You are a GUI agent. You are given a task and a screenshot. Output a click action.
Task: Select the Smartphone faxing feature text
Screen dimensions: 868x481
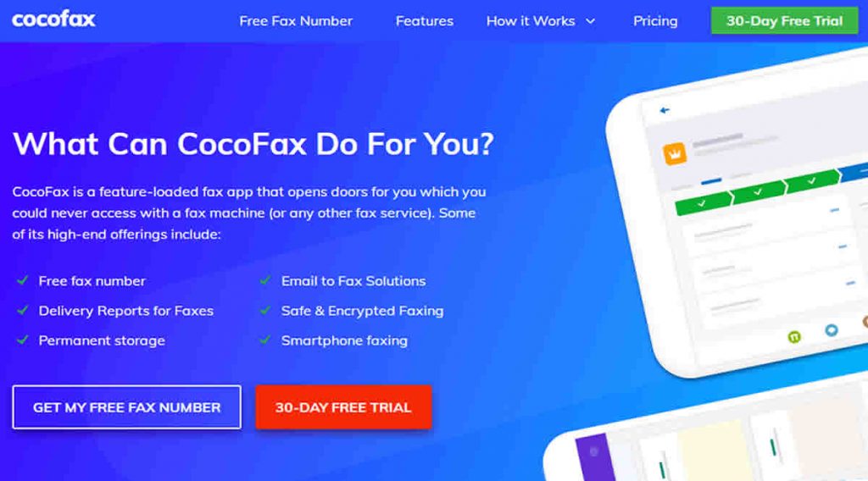(x=344, y=340)
